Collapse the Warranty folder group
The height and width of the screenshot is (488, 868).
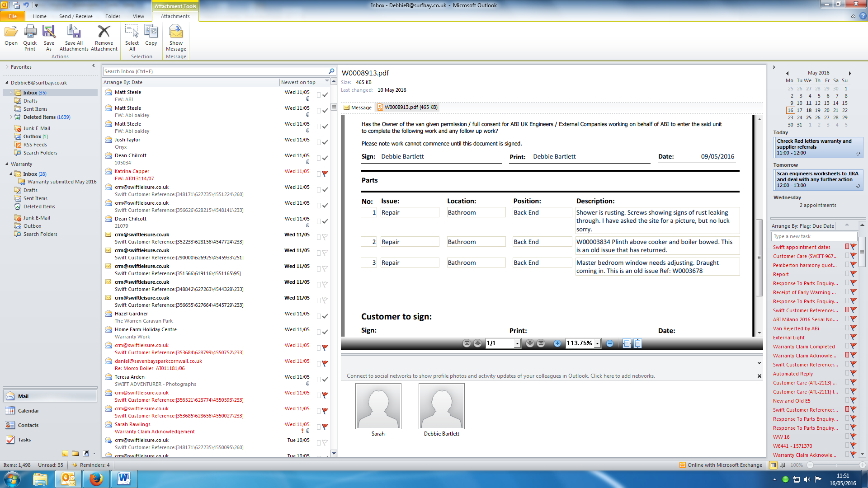(x=7, y=164)
